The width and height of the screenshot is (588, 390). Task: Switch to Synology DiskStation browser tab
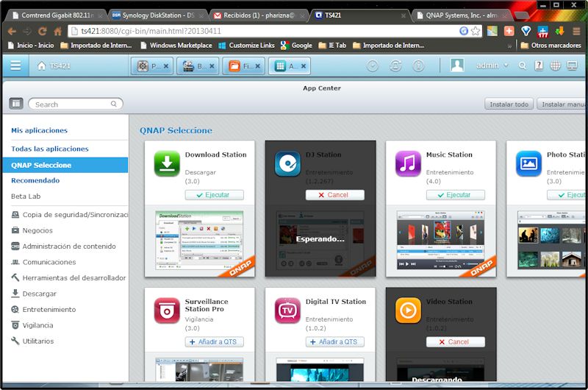(158, 15)
